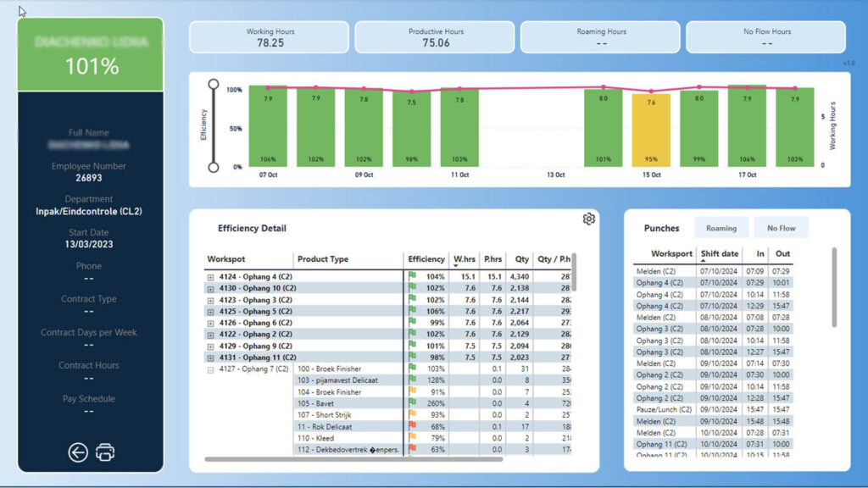Click the sort arrow under Shift date
The height and width of the screenshot is (488, 868).
704,262
